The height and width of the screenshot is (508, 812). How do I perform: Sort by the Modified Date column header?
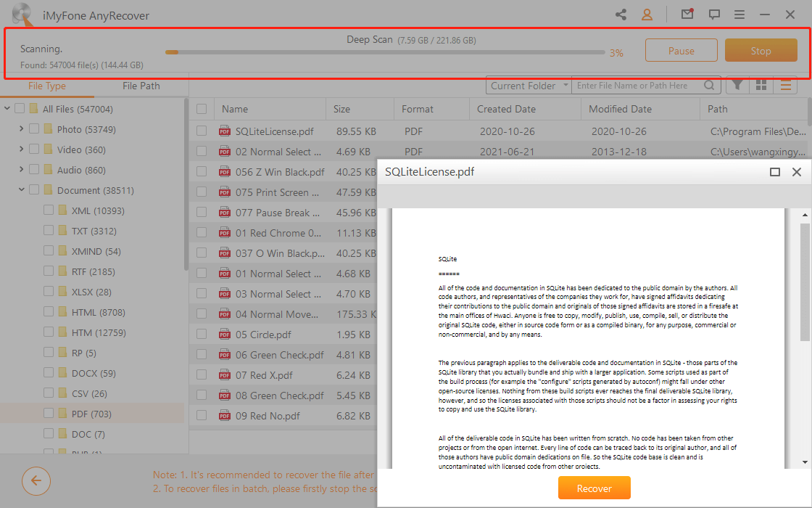[620, 109]
